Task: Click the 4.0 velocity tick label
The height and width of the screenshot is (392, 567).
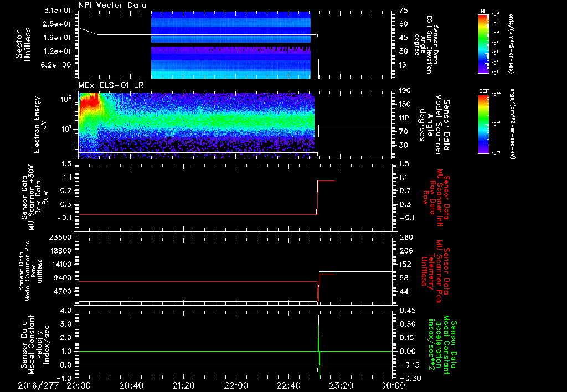Action: [x=66, y=310]
